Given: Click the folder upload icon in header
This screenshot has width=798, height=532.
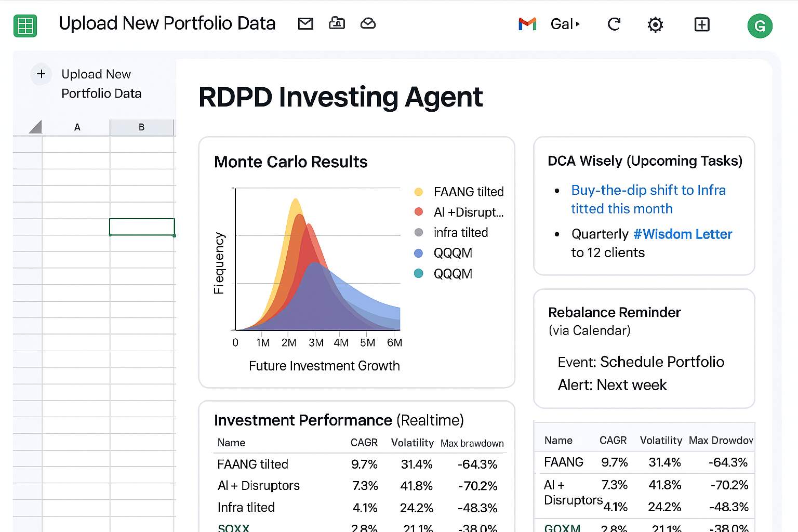Looking at the screenshot, I should pyautogui.click(x=337, y=23).
